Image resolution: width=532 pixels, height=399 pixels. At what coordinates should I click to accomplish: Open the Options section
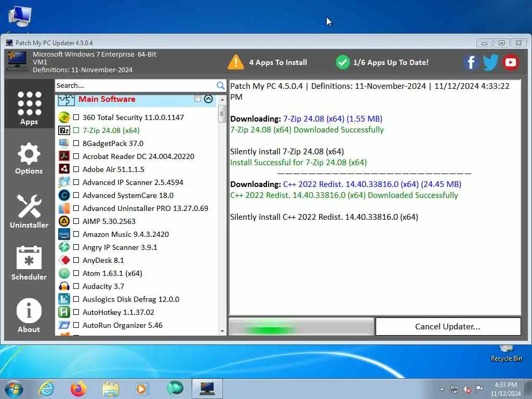(x=29, y=159)
